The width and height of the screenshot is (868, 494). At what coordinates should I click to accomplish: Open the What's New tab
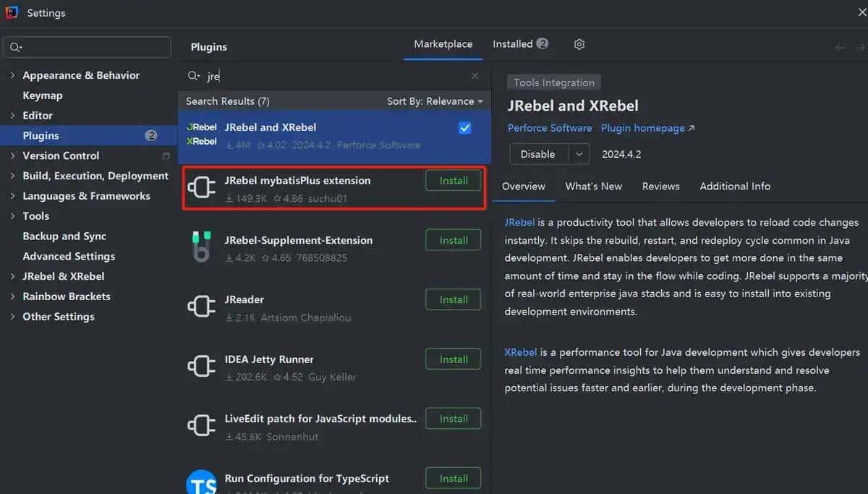(x=593, y=187)
